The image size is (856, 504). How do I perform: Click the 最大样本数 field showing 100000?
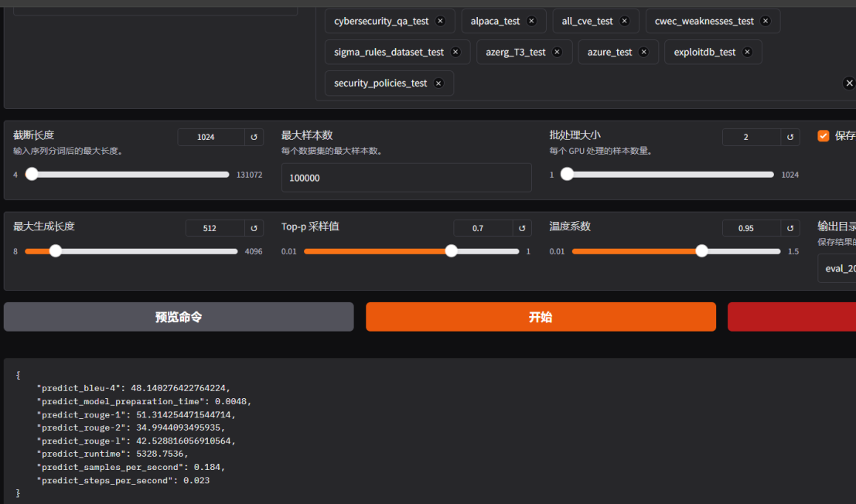point(406,178)
